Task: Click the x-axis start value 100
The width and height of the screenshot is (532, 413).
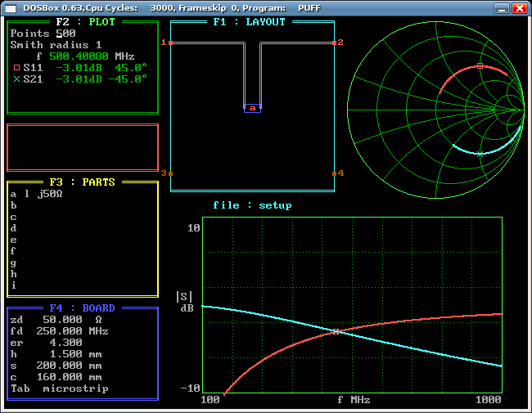Action: click(210, 400)
